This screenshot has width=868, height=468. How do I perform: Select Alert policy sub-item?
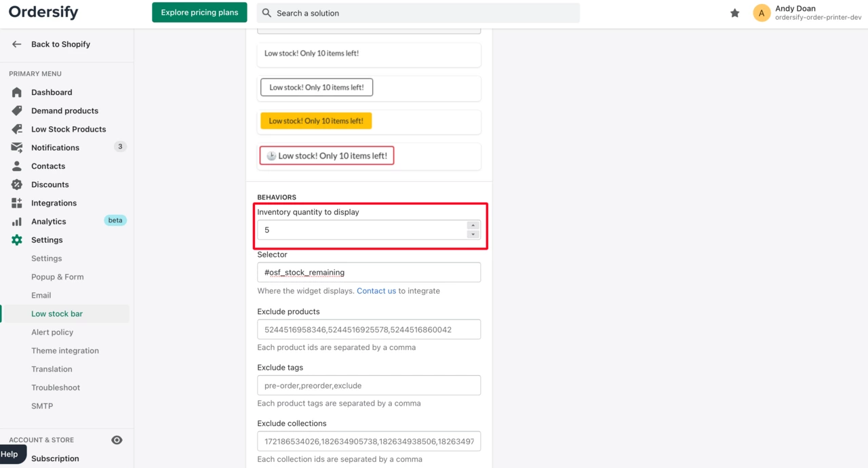(x=52, y=332)
